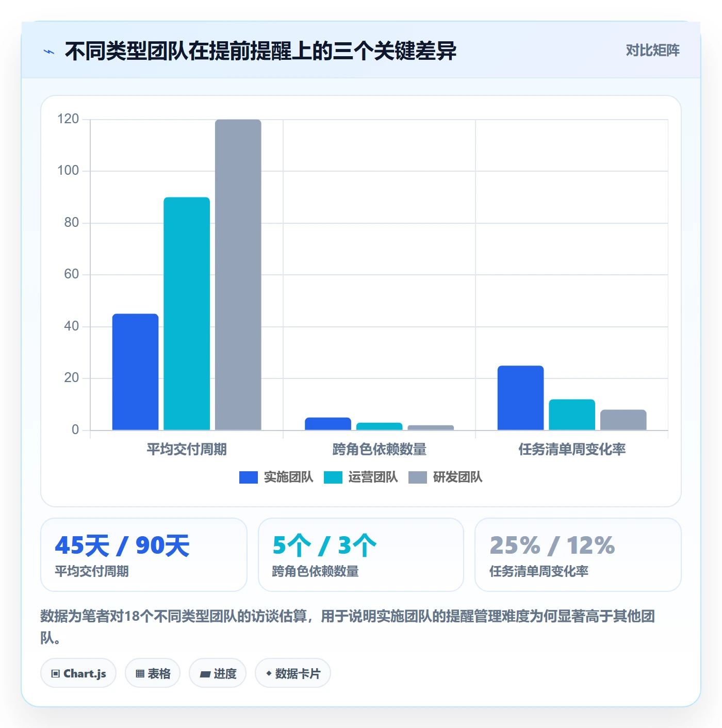Click the lightning icon beside the title
Image resolution: width=722 pixels, height=728 pixels.
[x=49, y=52]
